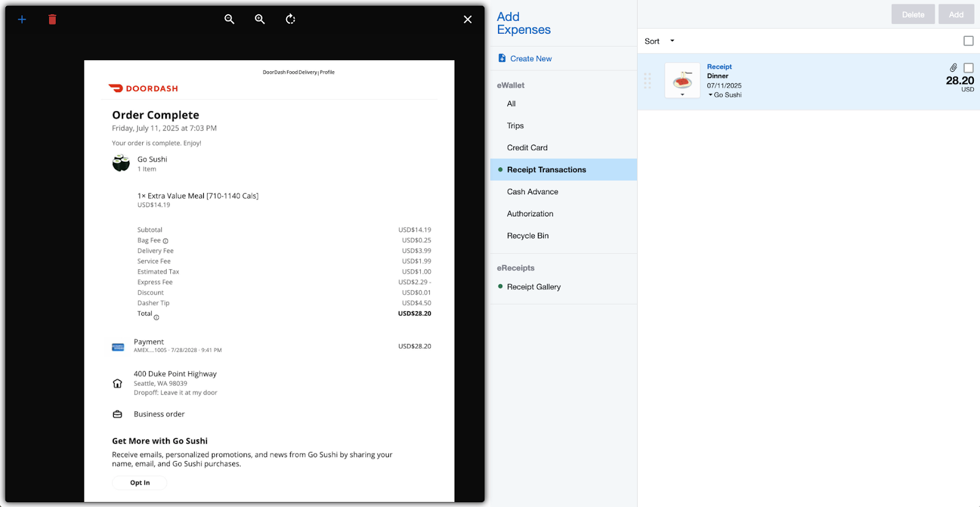The image size is (980, 507).
Task: Click the Create New link
Action: pyautogui.click(x=531, y=59)
